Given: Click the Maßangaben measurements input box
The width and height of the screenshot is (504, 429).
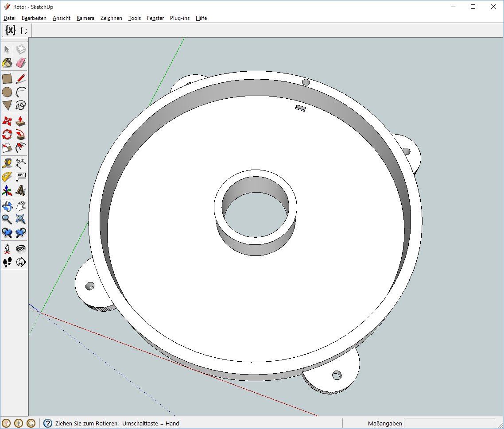Looking at the screenshot, I should [449, 423].
